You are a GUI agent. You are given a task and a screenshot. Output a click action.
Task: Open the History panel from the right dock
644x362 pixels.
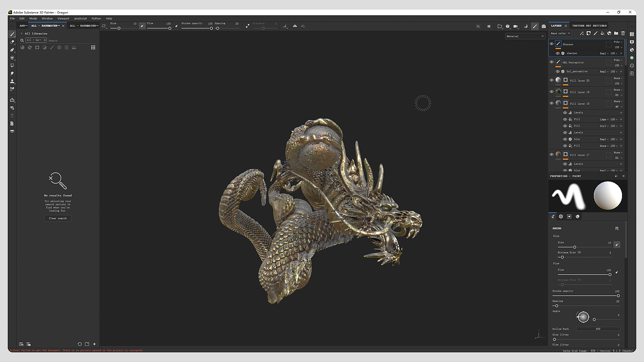coord(632,65)
